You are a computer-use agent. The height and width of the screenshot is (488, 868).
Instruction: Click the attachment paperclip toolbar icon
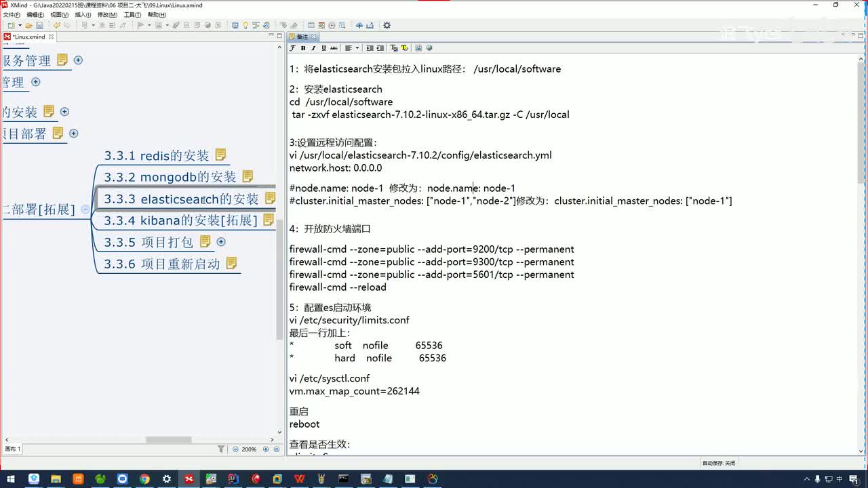pos(176,26)
